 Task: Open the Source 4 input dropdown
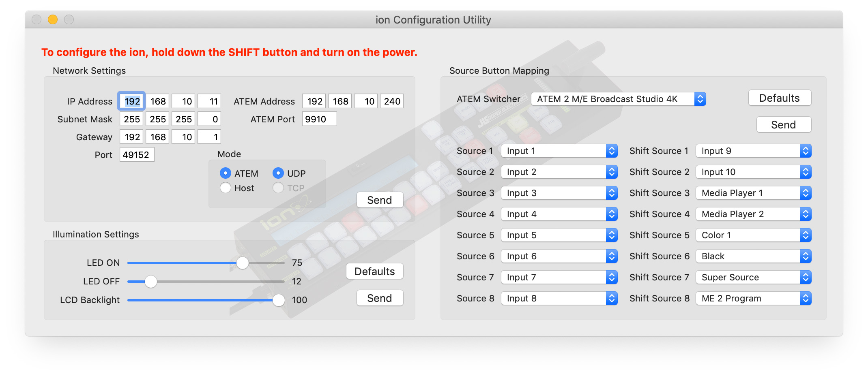click(x=559, y=214)
